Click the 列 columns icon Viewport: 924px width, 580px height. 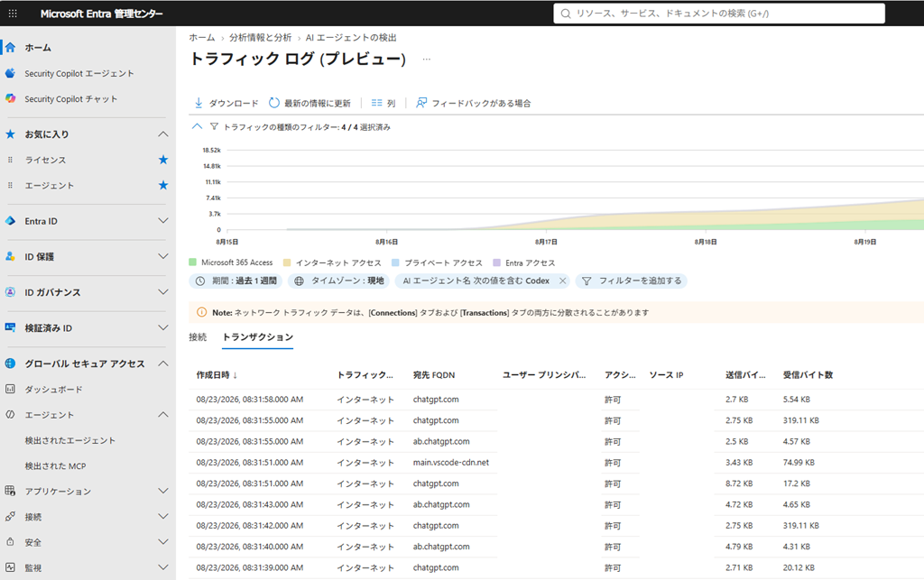(x=376, y=103)
